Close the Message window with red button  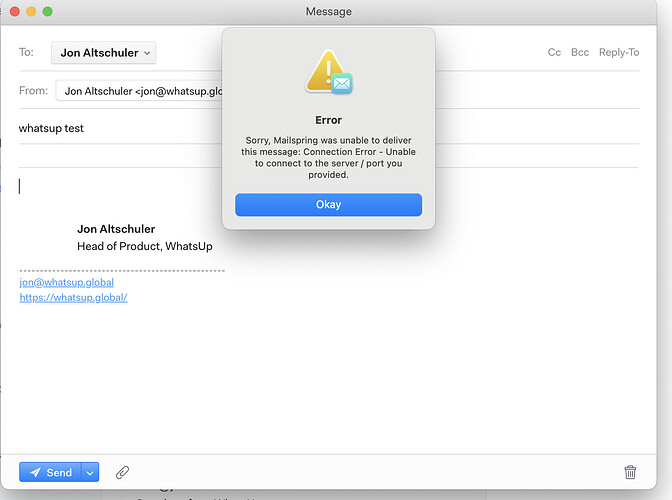pyautogui.click(x=15, y=12)
